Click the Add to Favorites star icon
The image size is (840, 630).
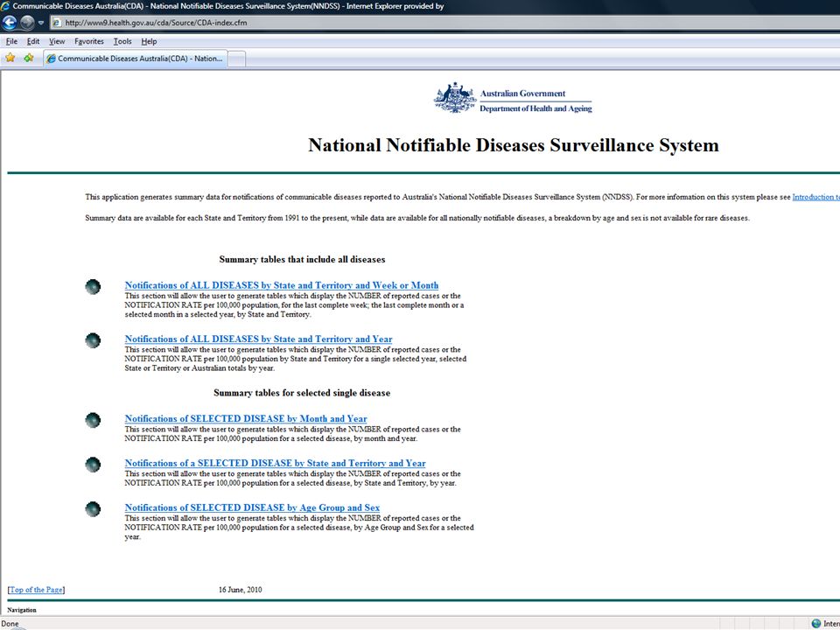(28, 58)
